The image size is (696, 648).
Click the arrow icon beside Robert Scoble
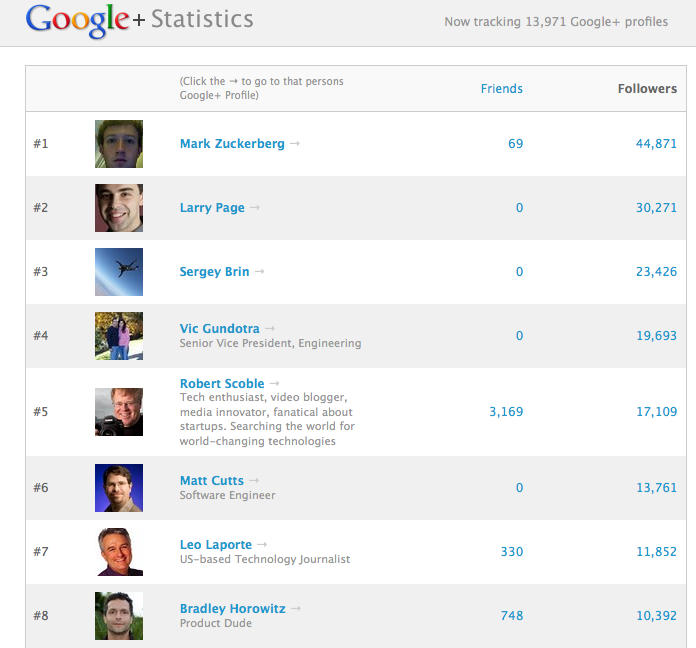(275, 384)
